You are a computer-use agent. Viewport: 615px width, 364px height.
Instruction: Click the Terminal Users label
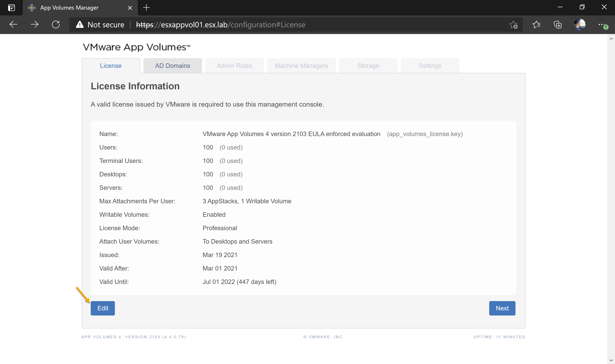(x=121, y=161)
